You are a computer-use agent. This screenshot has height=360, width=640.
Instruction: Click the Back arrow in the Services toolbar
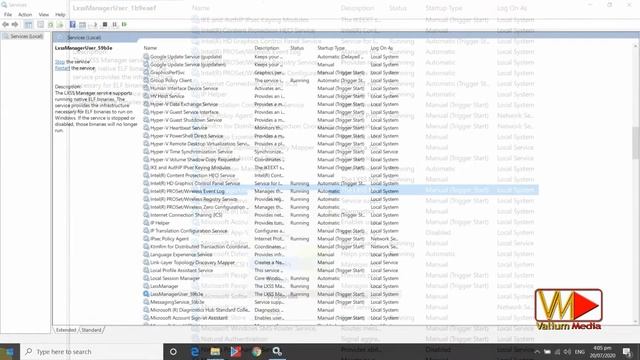click(x=5, y=24)
